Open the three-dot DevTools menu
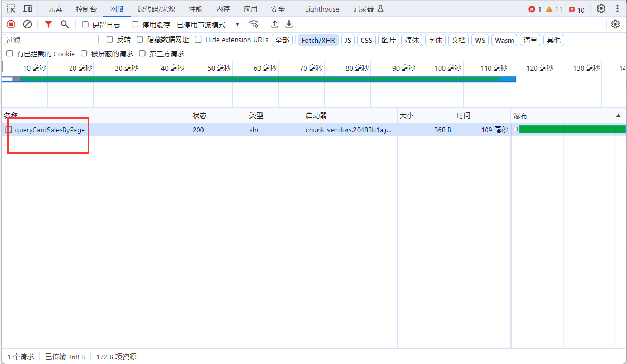The width and height of the screenshot is (627, 364). (617, 8)
